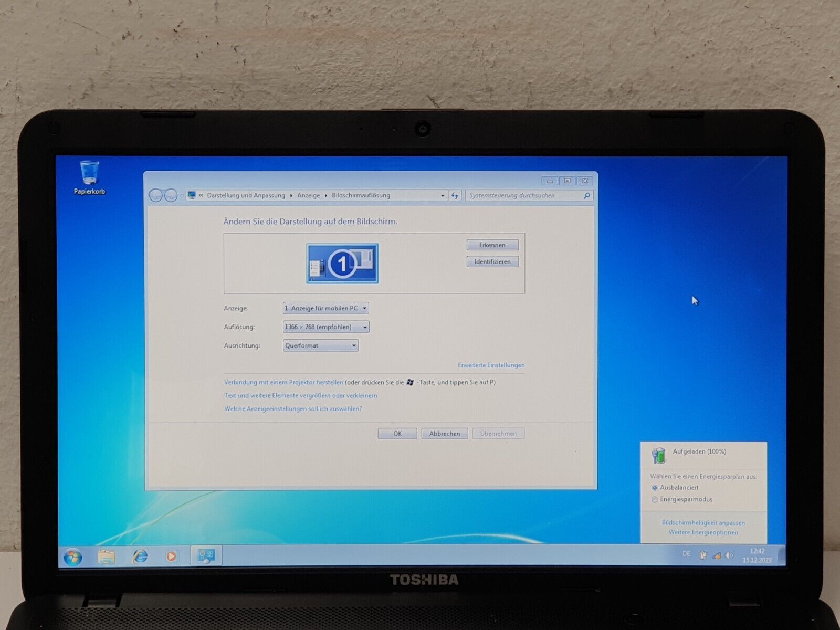Open the Auflösung resolution dropdown
This screenshot has width=840, height=630.
click(x=325, y=327)
